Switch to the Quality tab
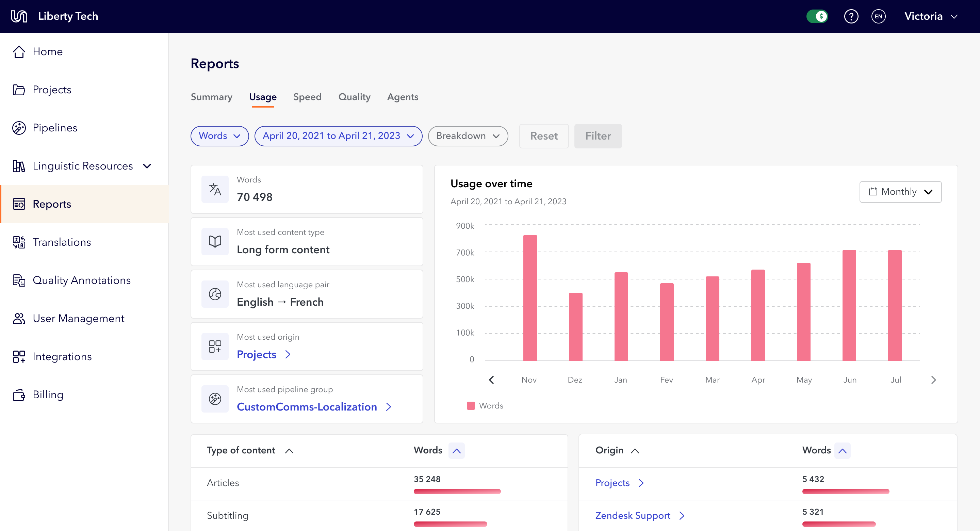The image size is (980, 531). (355, 97)
